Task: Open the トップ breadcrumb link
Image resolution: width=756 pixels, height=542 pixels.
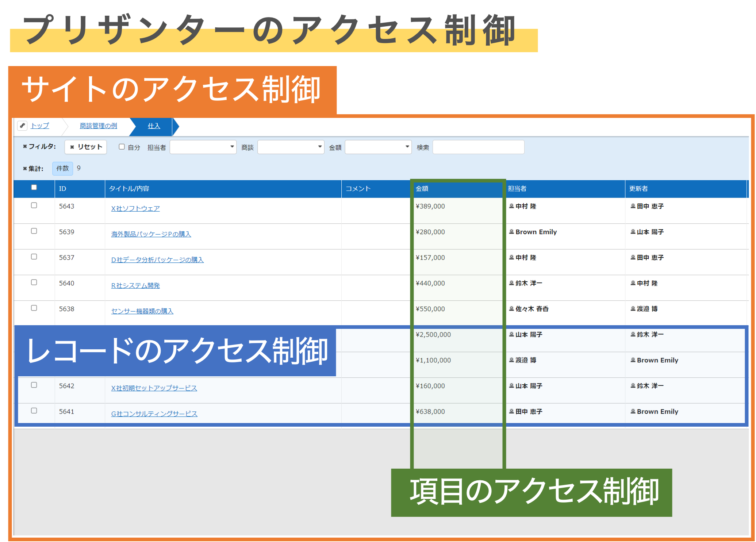Action: point(40,126)
